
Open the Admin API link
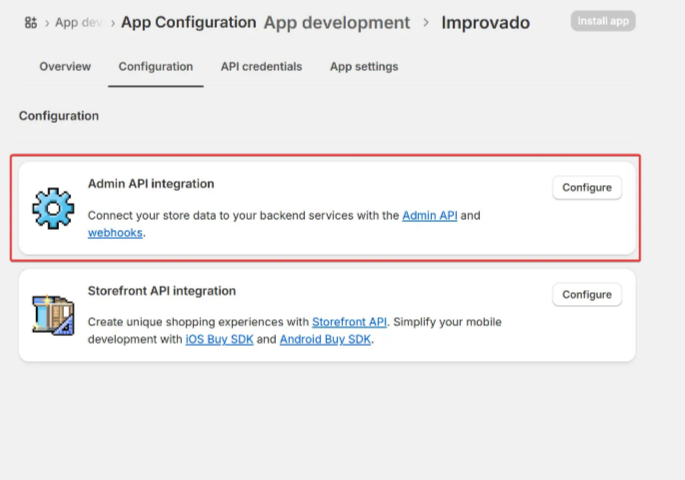(429, 215)
